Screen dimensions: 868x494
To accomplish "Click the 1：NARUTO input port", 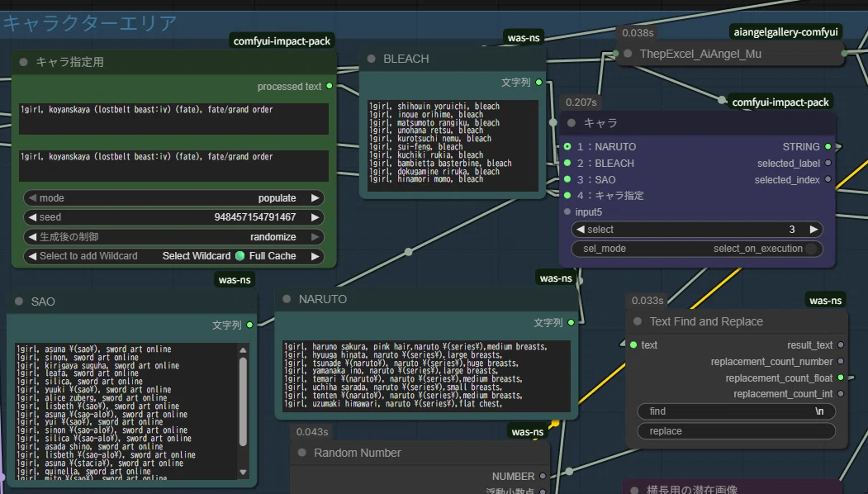I will (567, 147).
